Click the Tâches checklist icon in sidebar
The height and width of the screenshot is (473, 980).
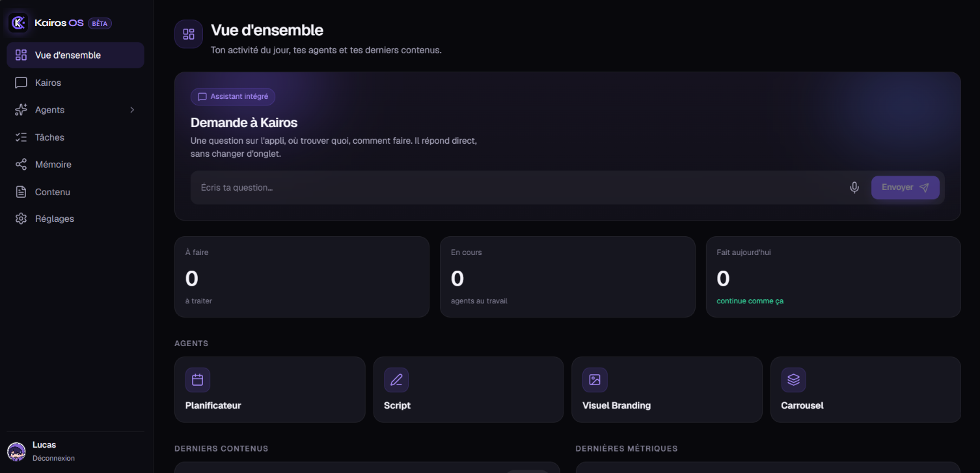[21, 137]
